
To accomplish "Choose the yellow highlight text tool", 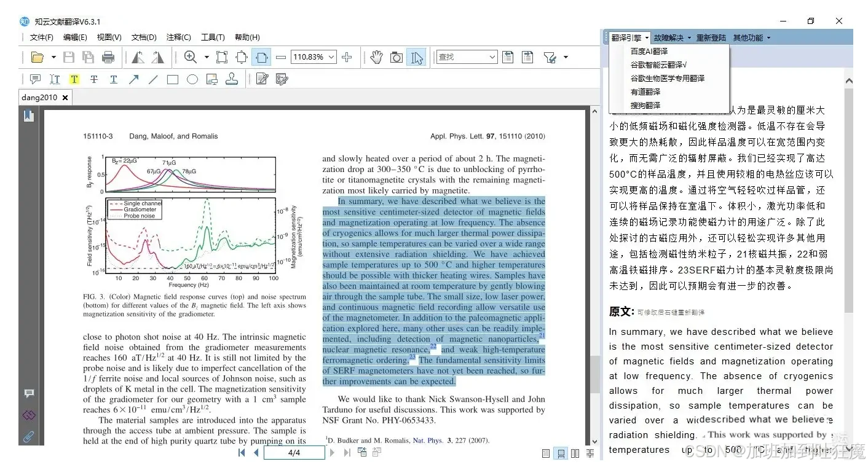I will 74,79.
